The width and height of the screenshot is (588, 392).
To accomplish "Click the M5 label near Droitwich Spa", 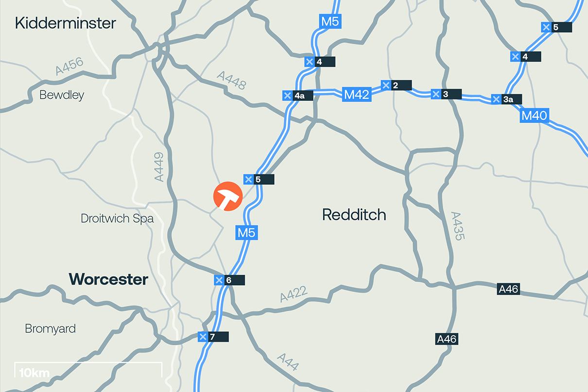I will 246,232.
